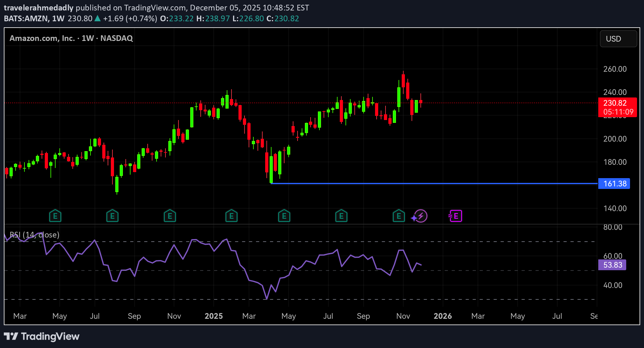This screenshot has width=644, height=348.
Task: Click the purple 53.83 RSI value label
Action: click(x=612, y=265)
